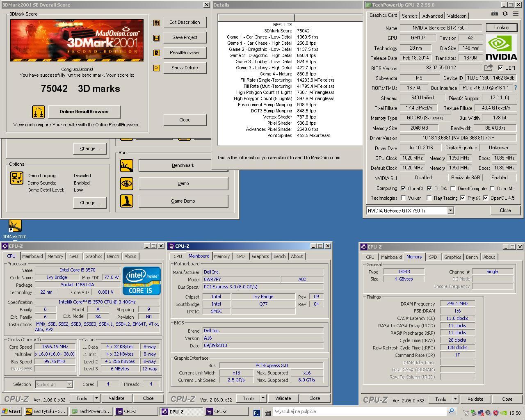525x420 pixels.
Task: Run the Game Demo via its icon
Action: pyautogui.click(x=126, y=201)
